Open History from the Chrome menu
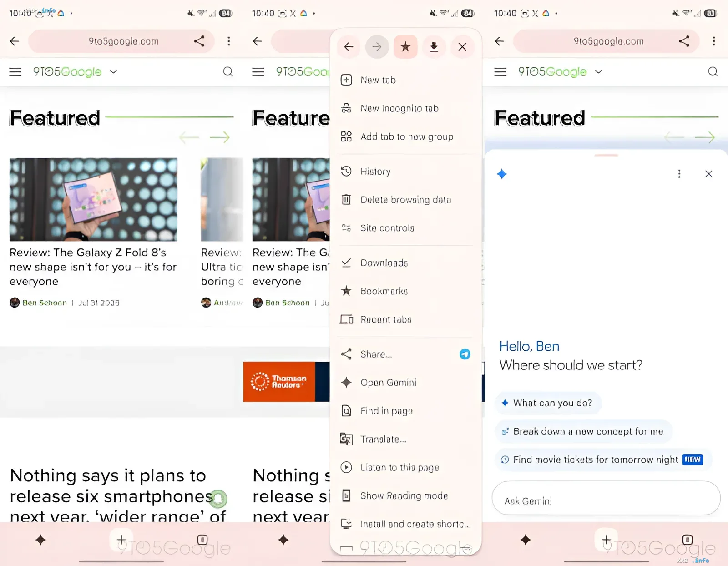This screenshot has height=566, width=728. [x=405, y=172]
